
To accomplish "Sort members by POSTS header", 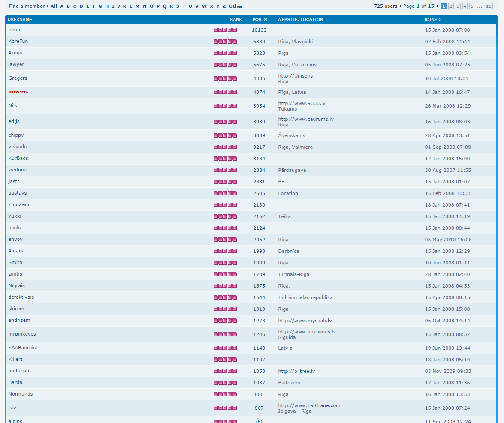I will coord(260,19).
